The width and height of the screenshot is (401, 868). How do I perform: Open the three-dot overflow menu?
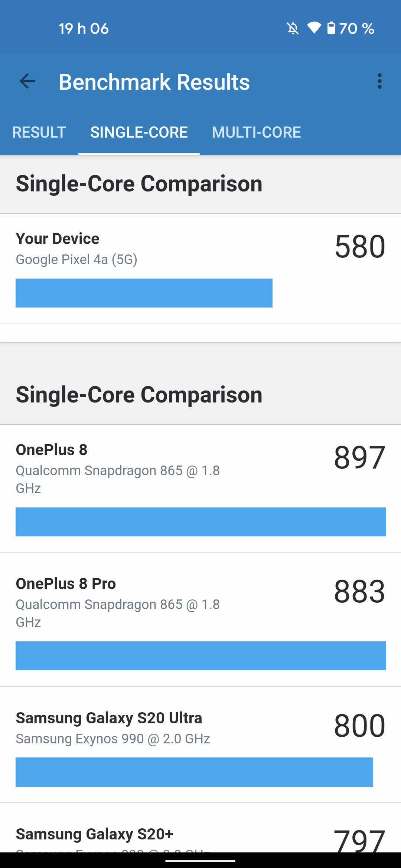pos(379,81)
